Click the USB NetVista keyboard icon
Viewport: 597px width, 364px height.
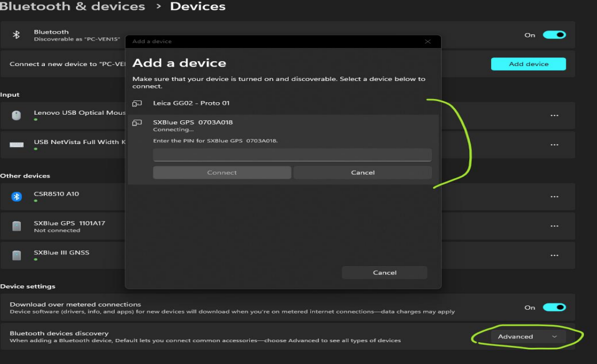pyautogui.click(x=16, y=145)
